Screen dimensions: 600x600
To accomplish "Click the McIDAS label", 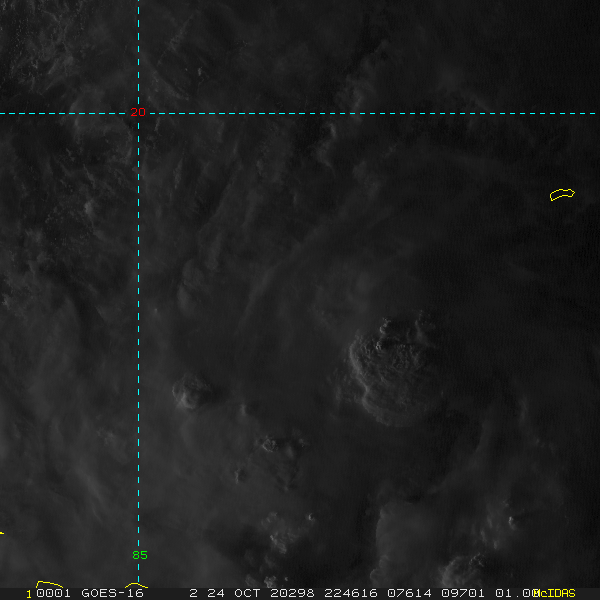I will pos(554,593).
